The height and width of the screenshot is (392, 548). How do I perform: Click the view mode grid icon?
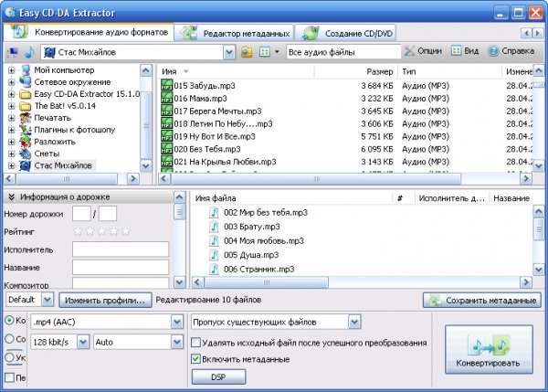tap(265, 52)
